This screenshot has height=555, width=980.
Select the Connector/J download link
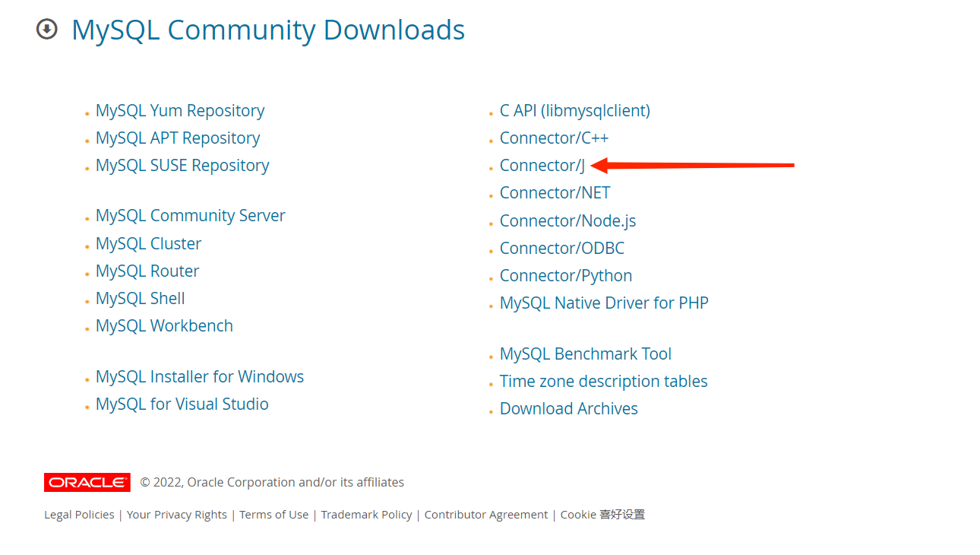coord(542,165)
